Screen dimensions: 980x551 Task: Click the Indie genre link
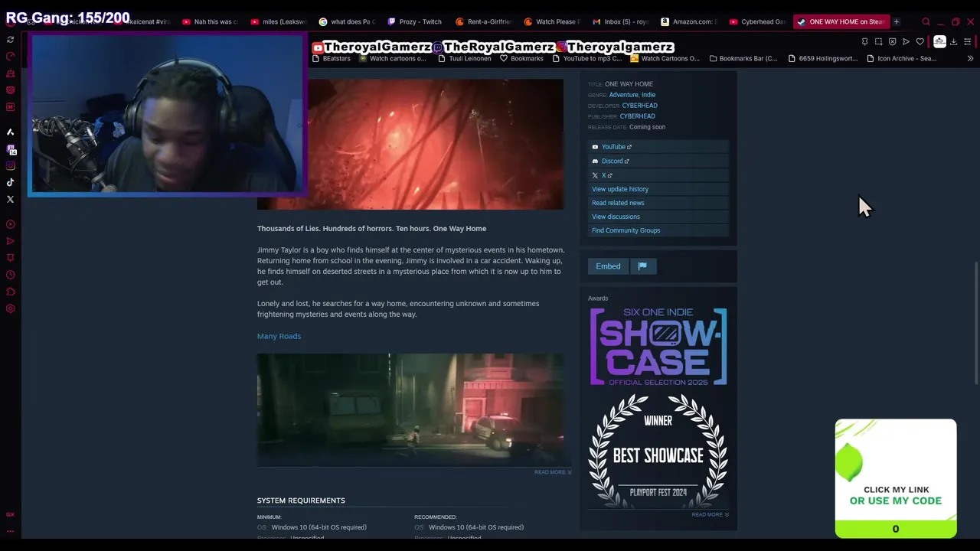tap(648, 95)
